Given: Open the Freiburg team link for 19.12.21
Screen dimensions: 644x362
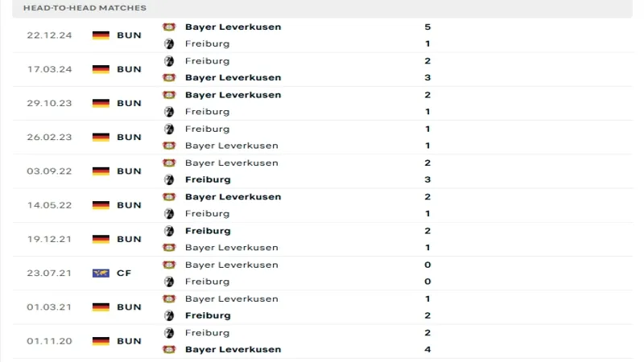Looking at the screenshot, I should tap(207, 231).
